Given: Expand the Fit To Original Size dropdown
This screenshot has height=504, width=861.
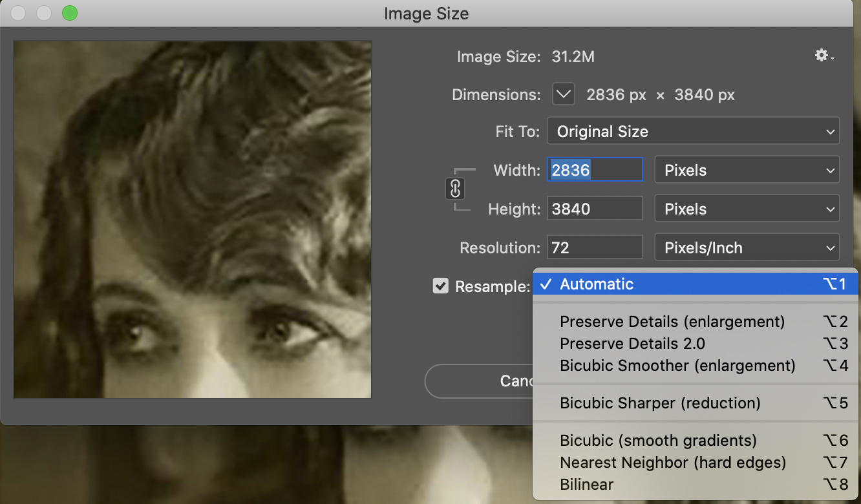Looking at the screenshot, I should coord(693,131).
